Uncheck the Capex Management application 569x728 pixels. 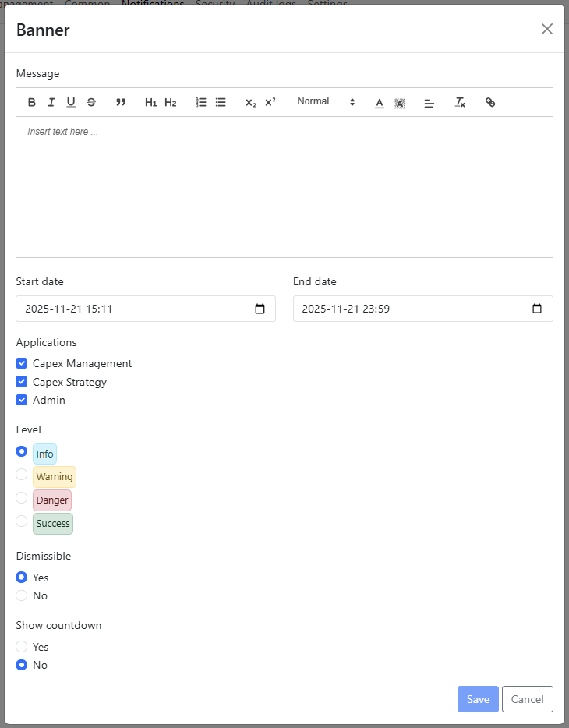tap(22, 363)
